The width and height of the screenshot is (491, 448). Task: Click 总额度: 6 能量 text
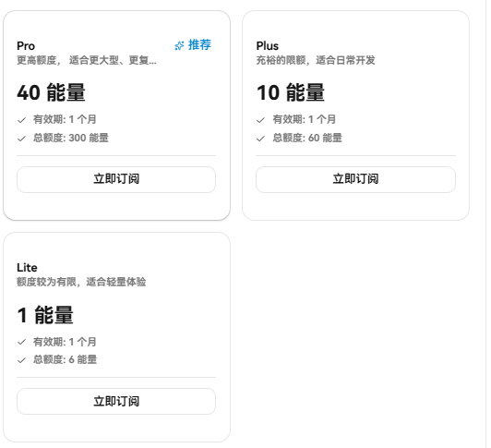coord(66,359)
